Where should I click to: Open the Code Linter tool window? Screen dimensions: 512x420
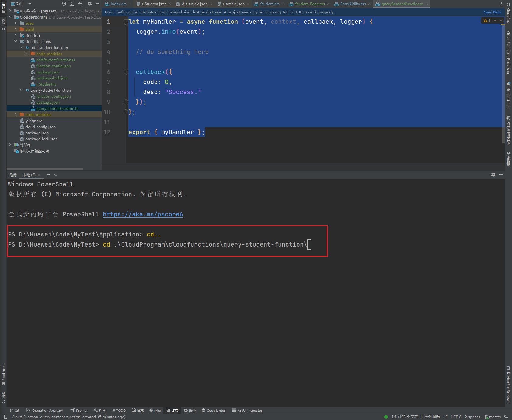coord(213,410)
